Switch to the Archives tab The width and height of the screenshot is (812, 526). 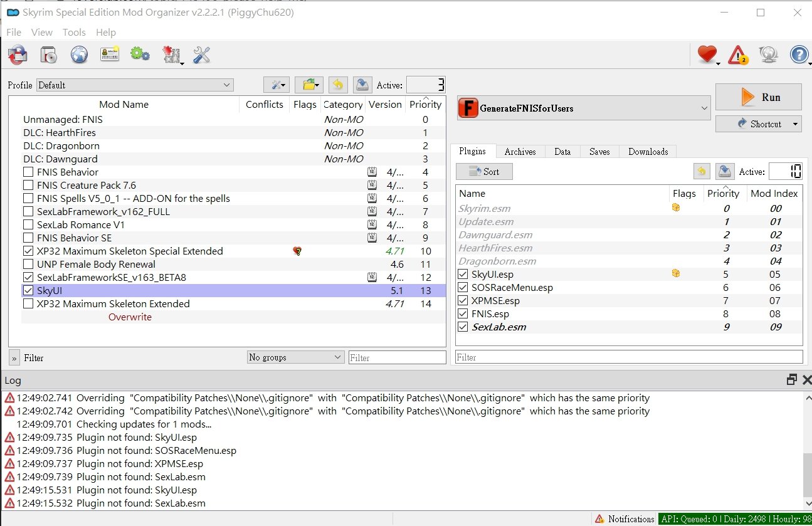point(520,152)
